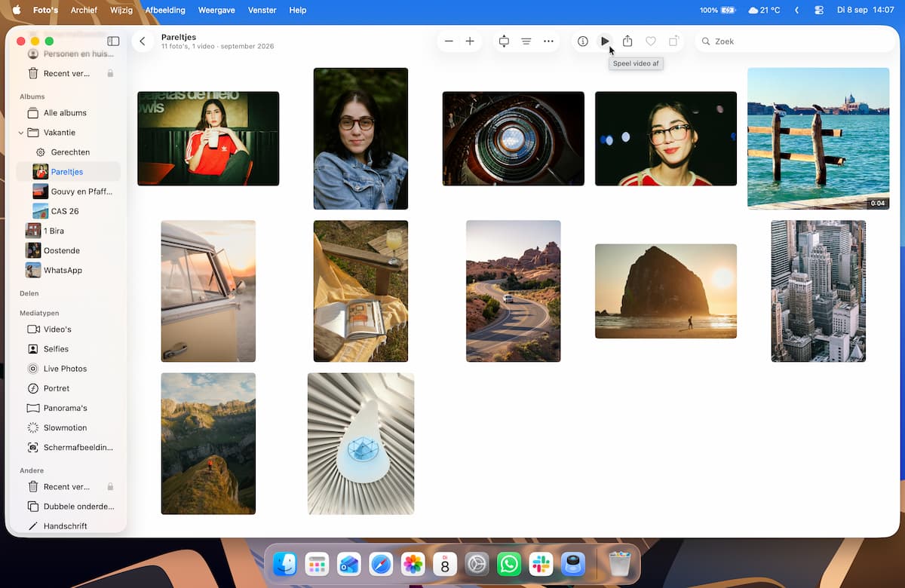The image size is (905, 588).
Task: Collapse the Vakantie folder
Action: coord(21,133)
